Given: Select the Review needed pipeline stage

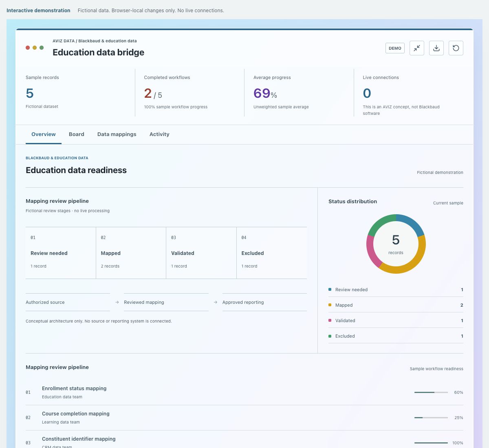Looking at the screenshot, I should [x=61, y=253].
